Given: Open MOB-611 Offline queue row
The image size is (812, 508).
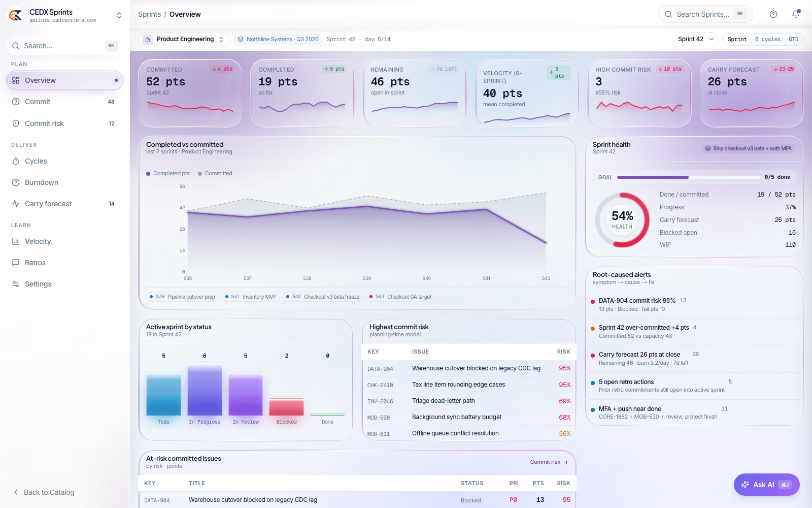Looking at the screenshot, I should coord(469,433).
